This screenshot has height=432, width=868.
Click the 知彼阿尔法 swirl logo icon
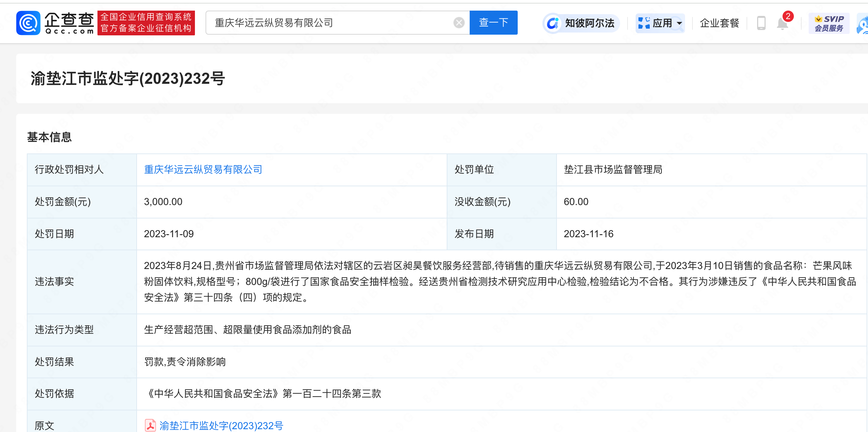[x=553, y=23]
